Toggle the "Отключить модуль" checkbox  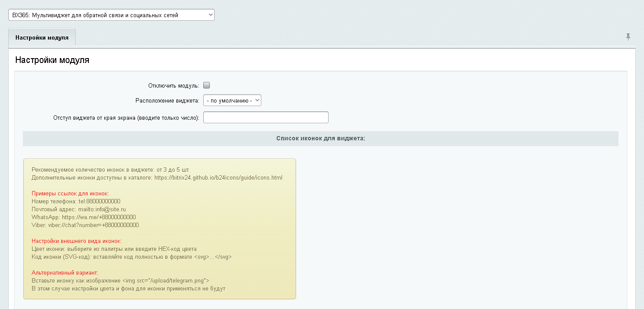click(x=206, y=85)
